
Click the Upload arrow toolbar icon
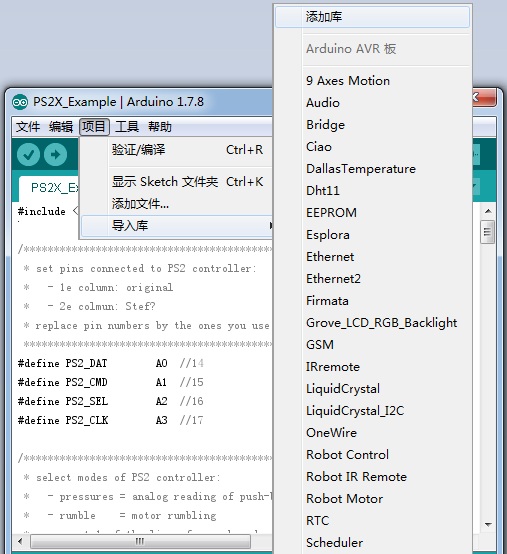click(x=55, y=154)
